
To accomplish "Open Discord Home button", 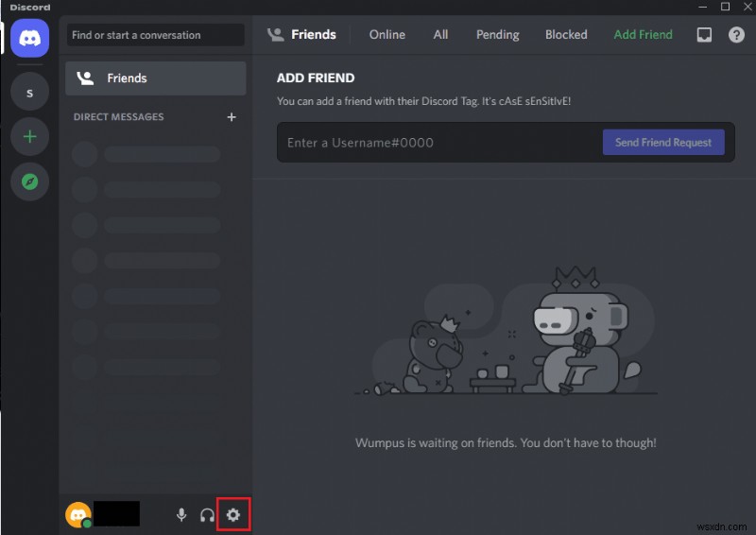I will pyautogui.click(x=30, y=38).
